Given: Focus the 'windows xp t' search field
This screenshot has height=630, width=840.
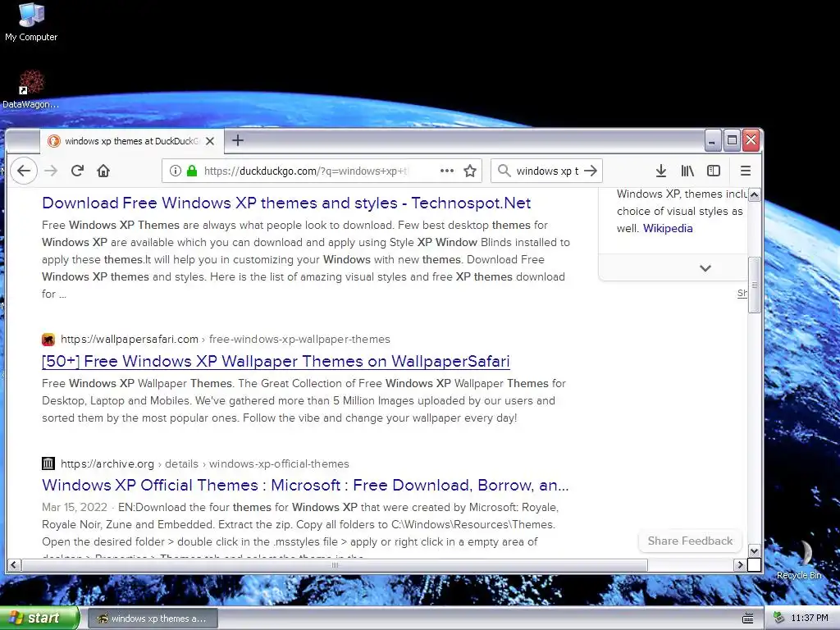Looking at the screenshot, I should [547, 171].
